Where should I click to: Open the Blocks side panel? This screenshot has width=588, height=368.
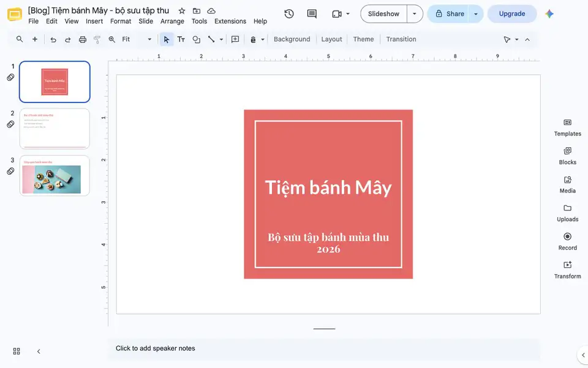tap(567, 156)
